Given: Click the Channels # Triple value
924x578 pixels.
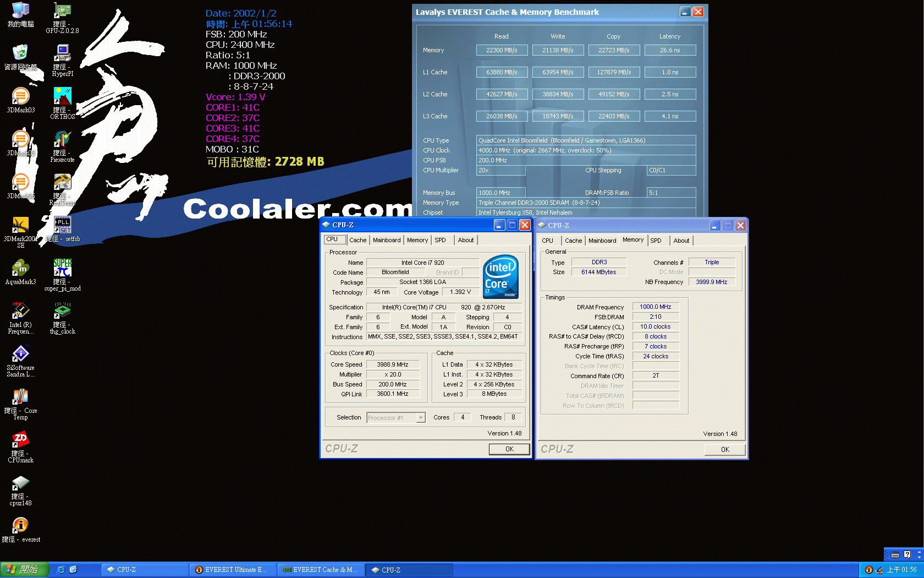Looking at the screenshot, I should click(712, 262).
